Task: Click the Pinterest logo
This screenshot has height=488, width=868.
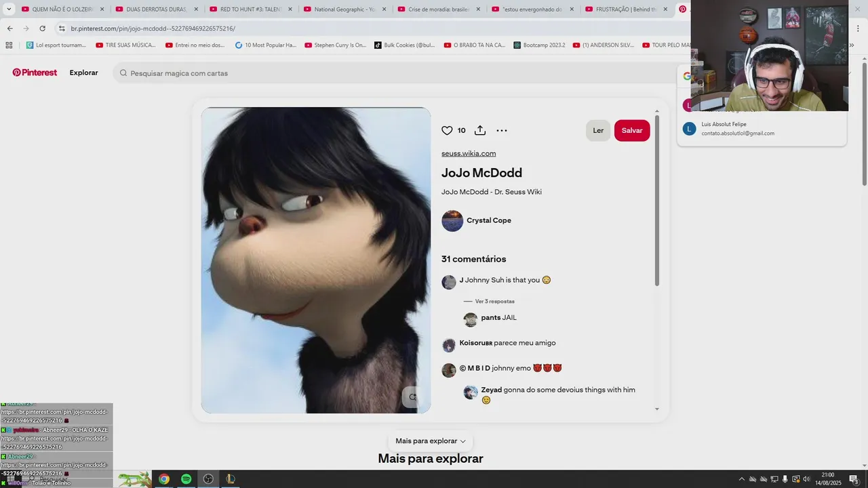Action: click(35, 73)
